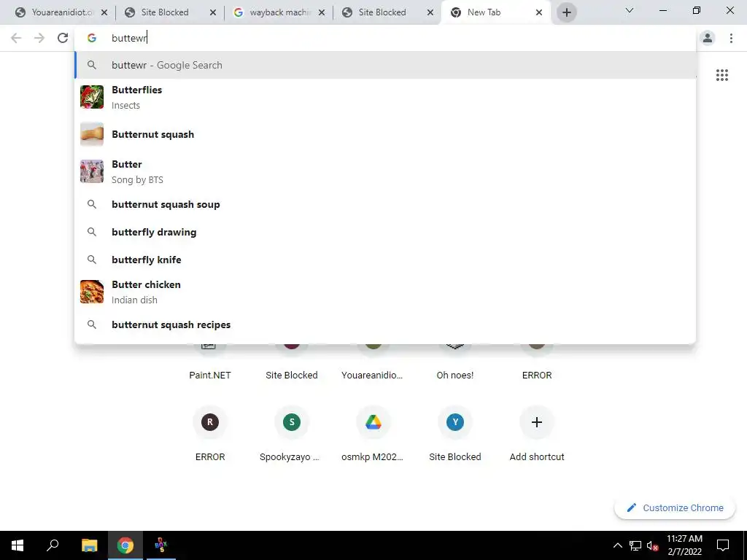The height and width of the screenshot is (560, 747).
Task: Close the Youareanidiot tab
Action: point(104,12)
